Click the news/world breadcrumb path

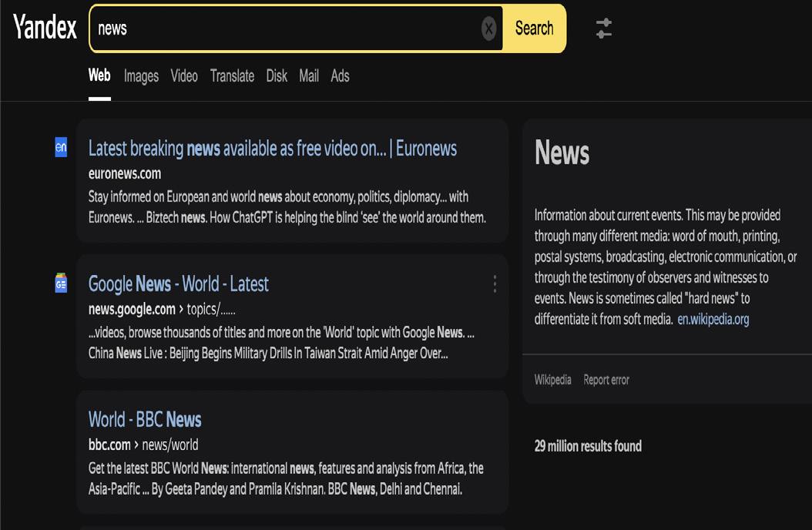click(x=169, y=445)
